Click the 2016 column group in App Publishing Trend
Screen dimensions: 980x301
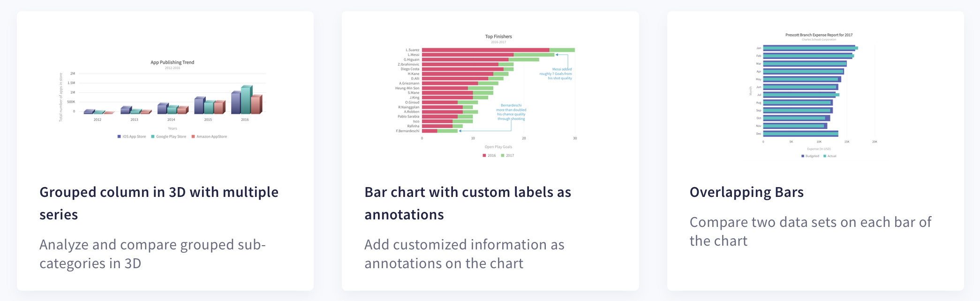pos(246,101)
